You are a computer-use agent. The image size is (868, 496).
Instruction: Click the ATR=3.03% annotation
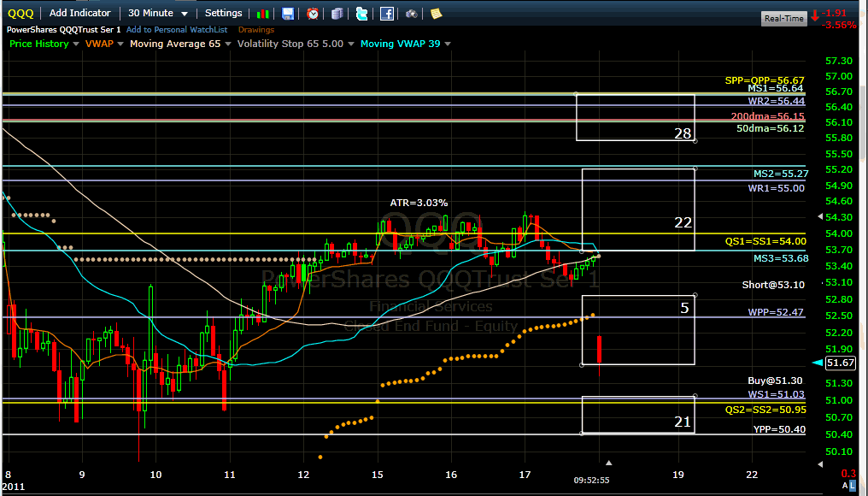419,203
